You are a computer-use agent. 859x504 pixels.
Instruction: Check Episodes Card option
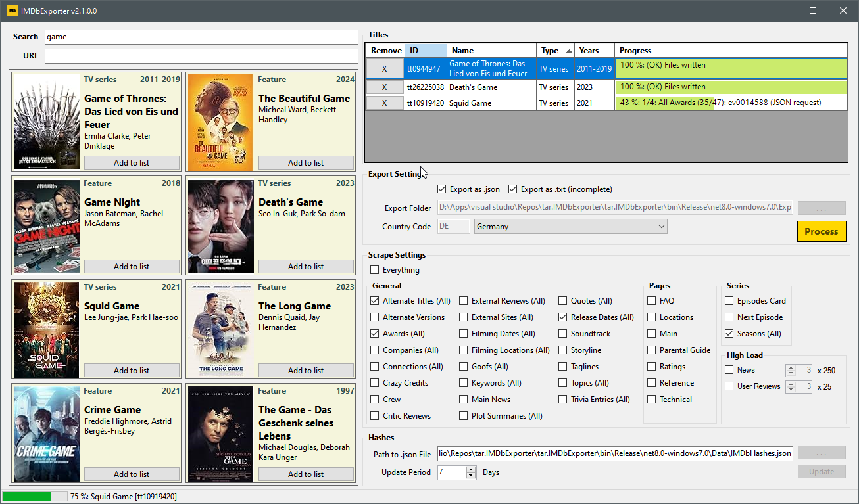point(729,301)
